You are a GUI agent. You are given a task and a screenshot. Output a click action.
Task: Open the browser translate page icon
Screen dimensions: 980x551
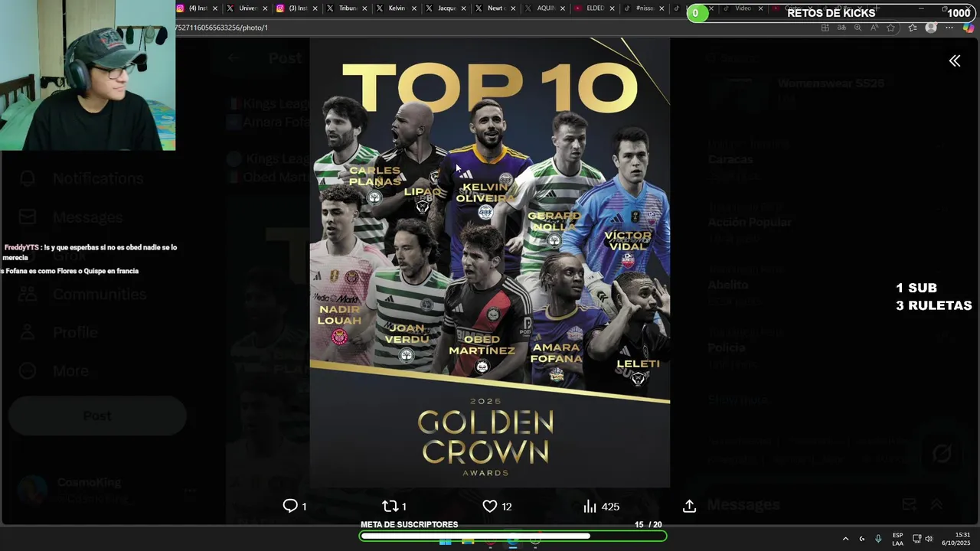[841, 28]
